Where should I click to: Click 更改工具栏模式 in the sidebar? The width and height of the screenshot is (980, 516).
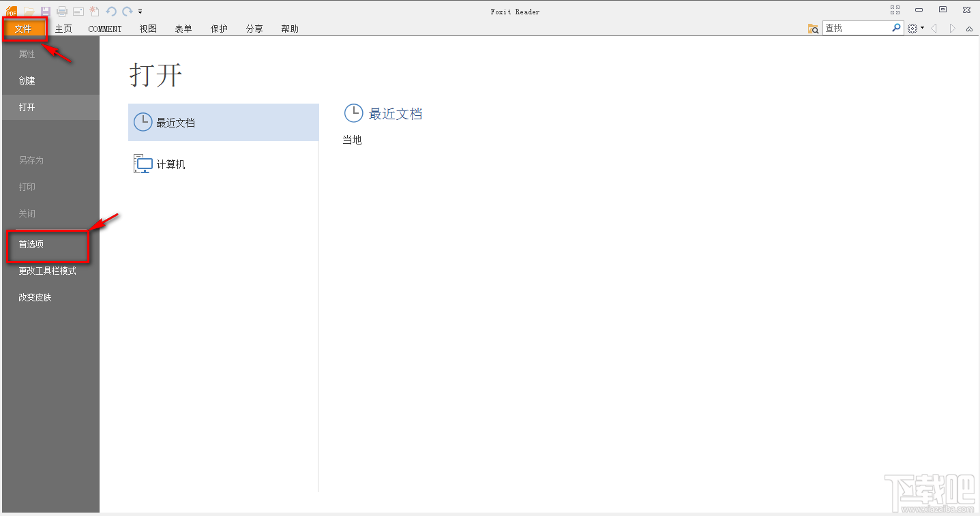[x=50, y=271]
